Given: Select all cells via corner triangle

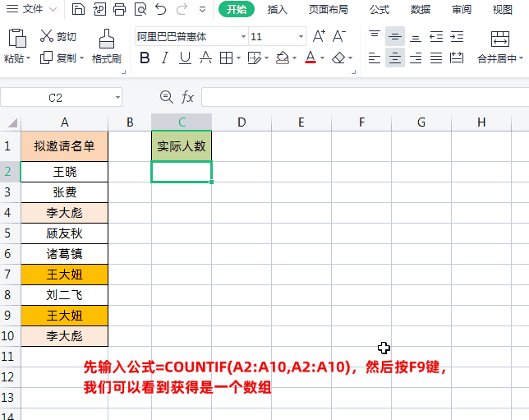Looking at the screenshot, I should pos(12,122).
